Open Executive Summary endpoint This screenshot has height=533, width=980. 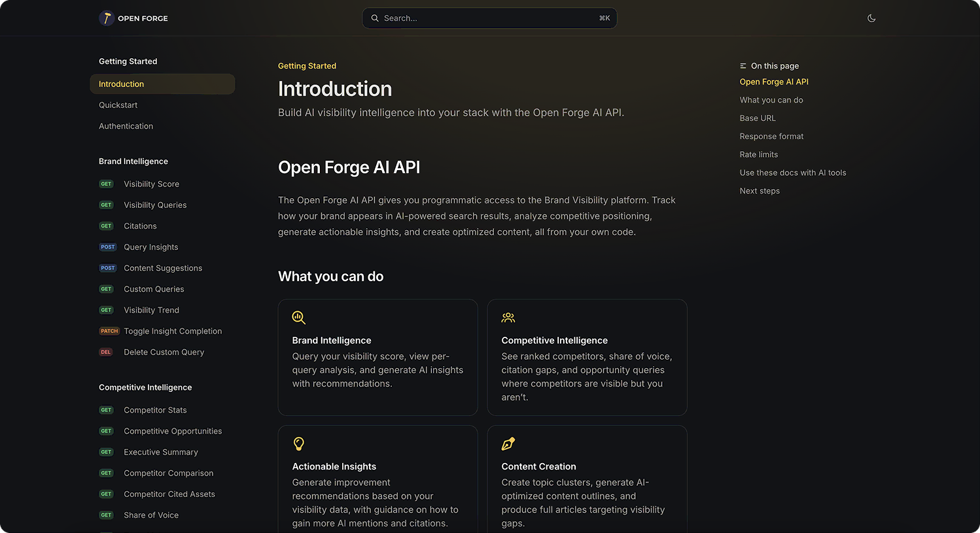tap(160, 453)
